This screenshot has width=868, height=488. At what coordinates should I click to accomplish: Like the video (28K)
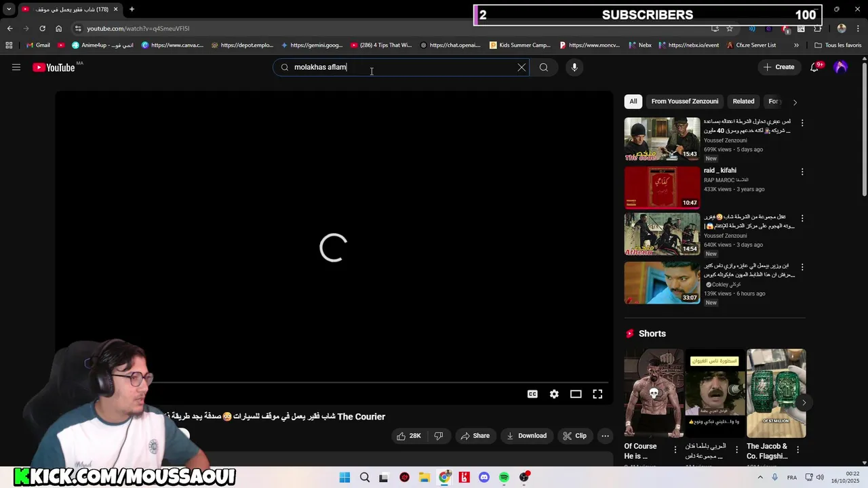point(410,436)
